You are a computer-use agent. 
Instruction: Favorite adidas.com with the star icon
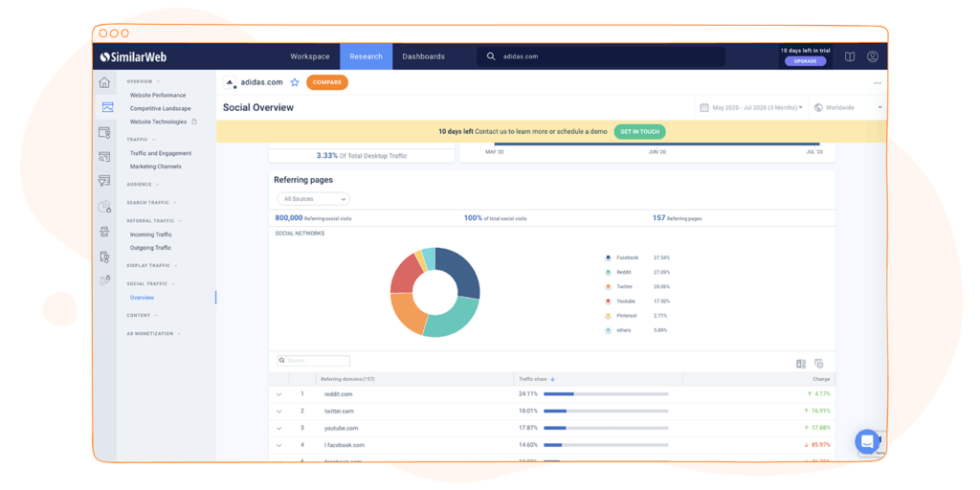295,82
